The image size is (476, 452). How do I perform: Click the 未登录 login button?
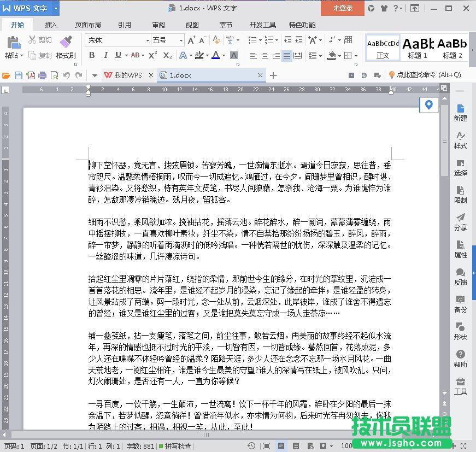click(x=343, y=8)
